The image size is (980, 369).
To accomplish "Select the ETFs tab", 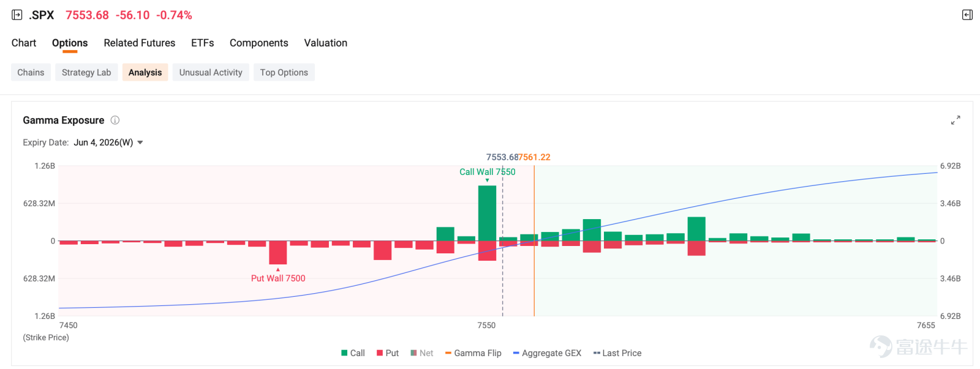I will (203, 43).
